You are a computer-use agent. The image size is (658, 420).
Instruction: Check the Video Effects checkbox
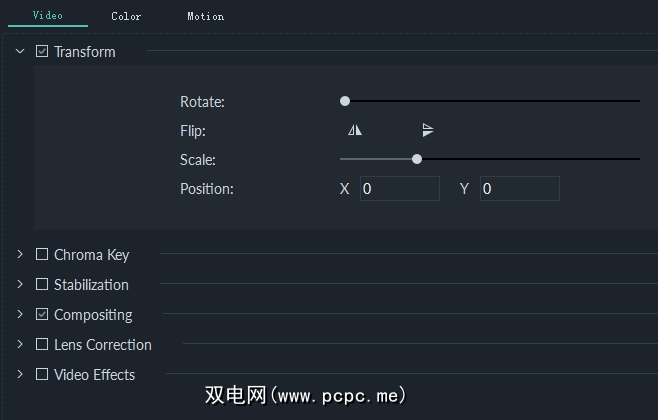coord(42,375)
